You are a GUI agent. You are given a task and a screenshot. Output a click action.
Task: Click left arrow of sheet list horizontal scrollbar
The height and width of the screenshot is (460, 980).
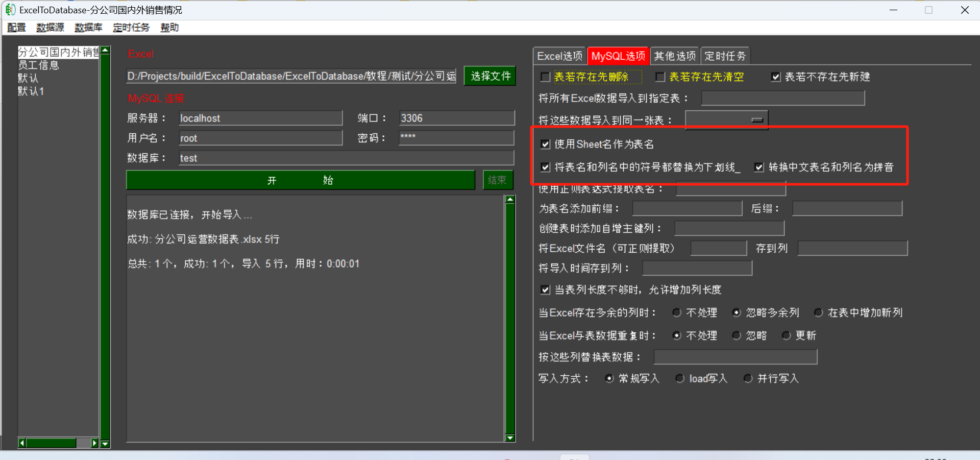(22, 443)
